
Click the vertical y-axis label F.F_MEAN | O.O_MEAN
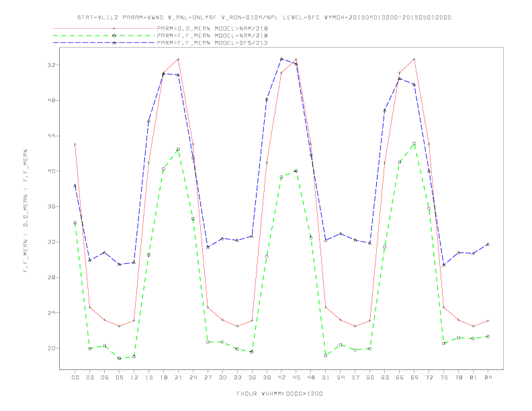(x=26, y=210)
